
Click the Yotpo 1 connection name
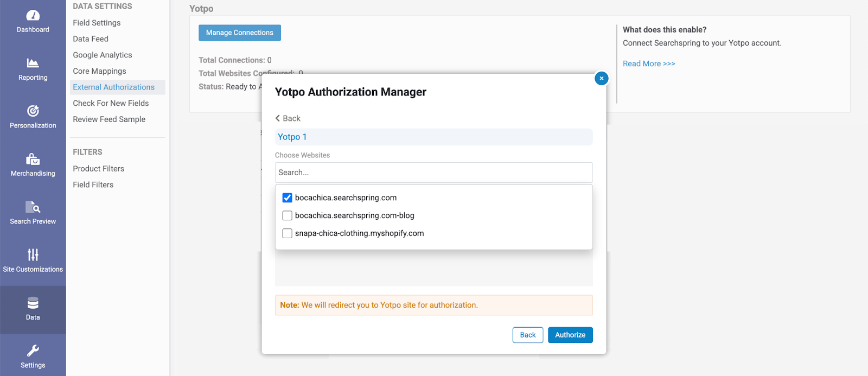point(292,137)
